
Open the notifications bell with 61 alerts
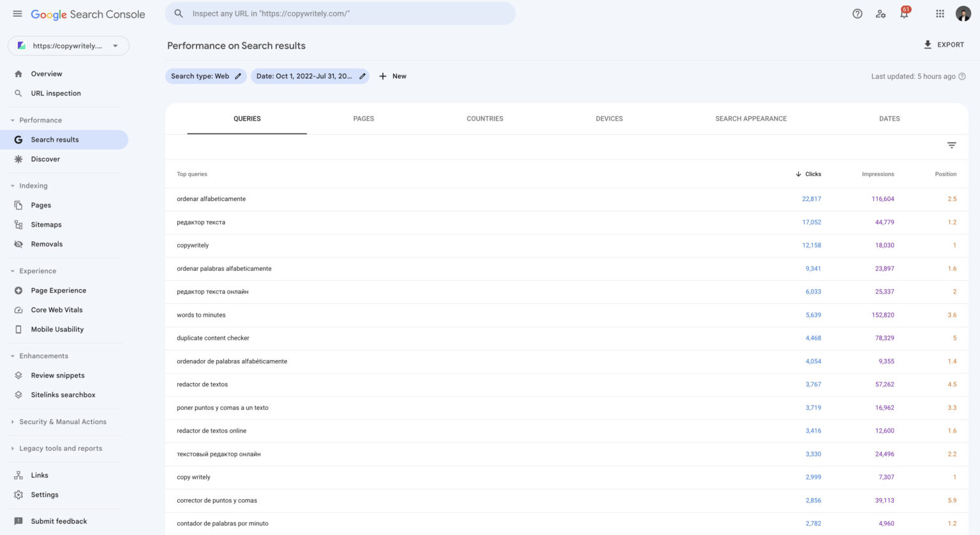click(904, 13)
